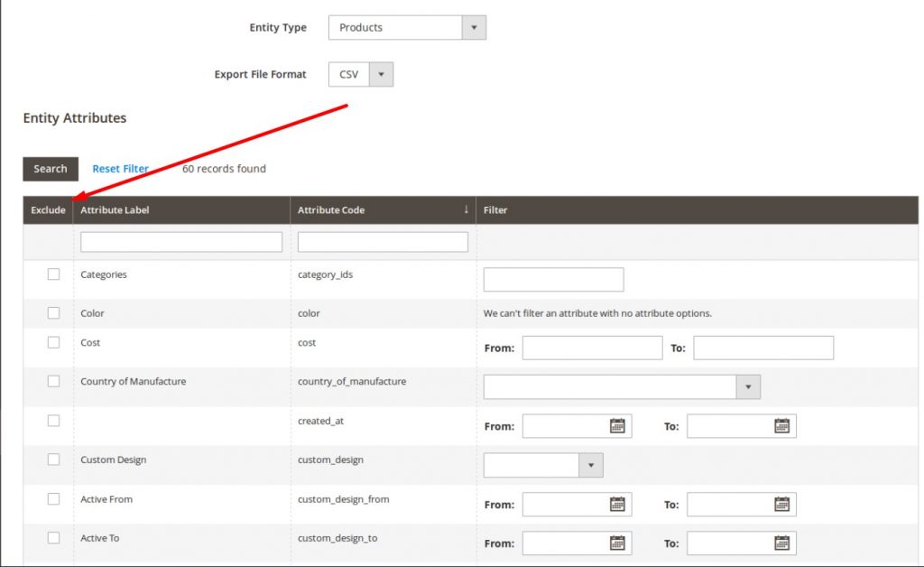Exclude the Color attribute
This screenshot has width=924, height=567.
[x=53, y=311]
